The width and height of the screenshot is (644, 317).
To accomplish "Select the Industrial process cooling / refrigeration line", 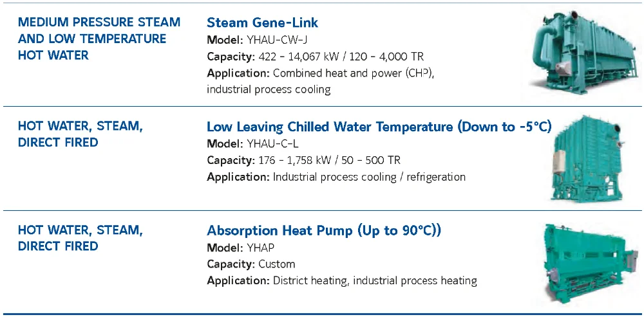I will [336, 177].
